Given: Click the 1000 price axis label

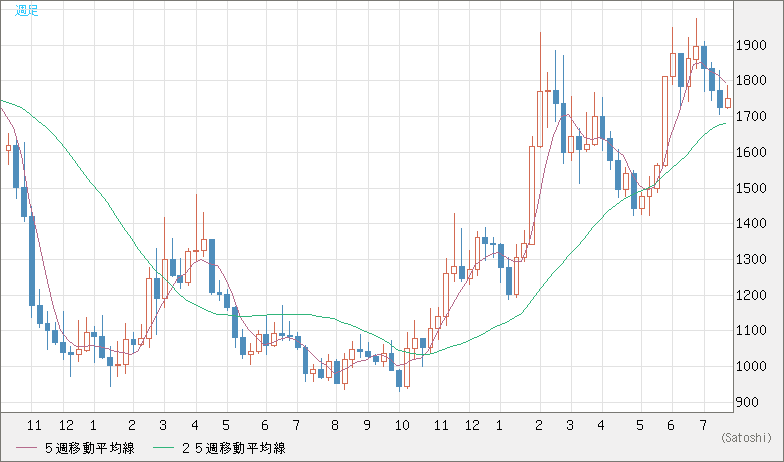Looking at the screenshot, I should click(x=752, y=366).
